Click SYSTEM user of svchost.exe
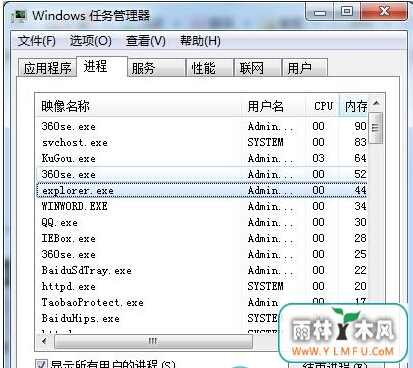Screen dimensions: 413x368 coord(265,142)
